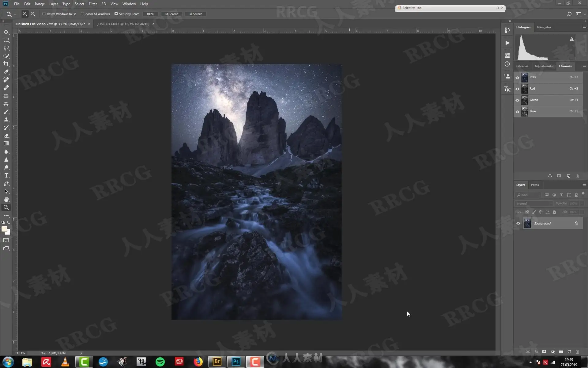Select the Lasso tool

click(x=6, y=48)
